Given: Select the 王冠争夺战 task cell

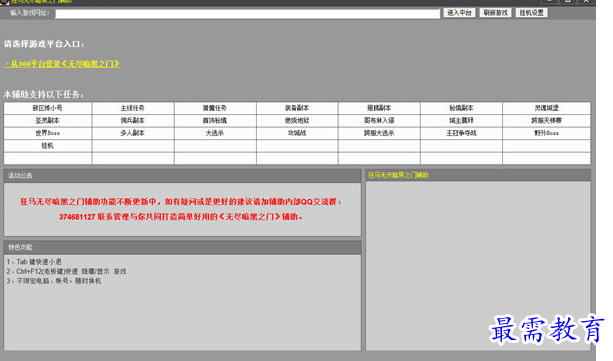Looking at the screenshot, I should coord(461,133).
